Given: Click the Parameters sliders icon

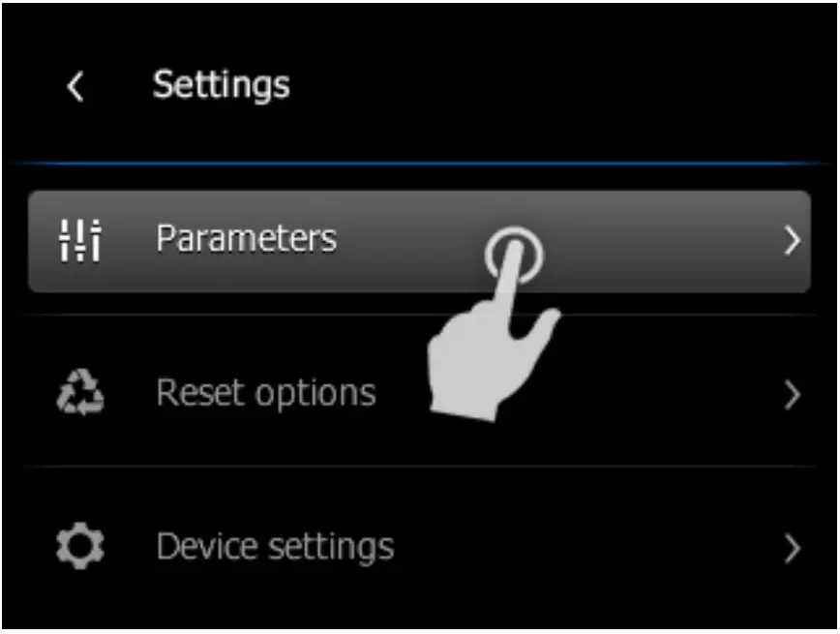Looking at the screenshot, I should point(79,240).
